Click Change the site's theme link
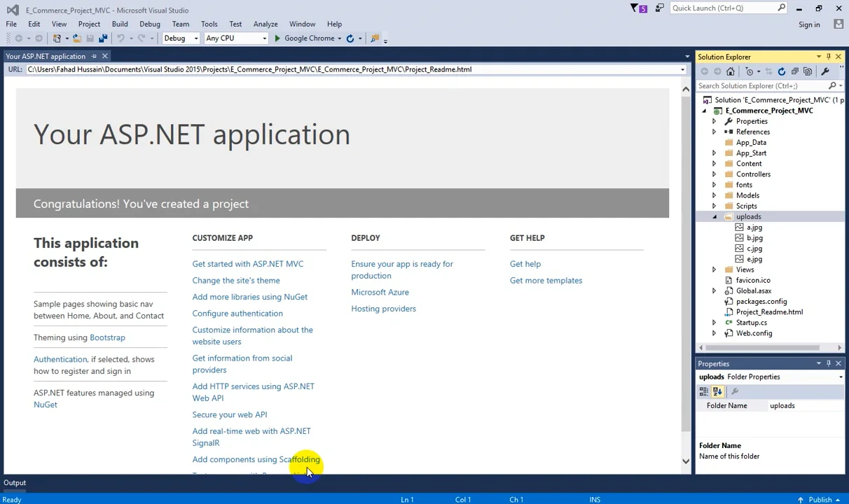Image resolution: width=849 pixels, height=504 pixels. [236, 281]
